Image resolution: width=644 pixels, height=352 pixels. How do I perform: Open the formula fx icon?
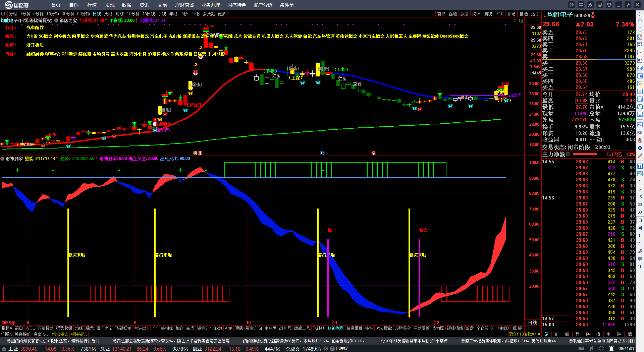[x=590, y=5]
